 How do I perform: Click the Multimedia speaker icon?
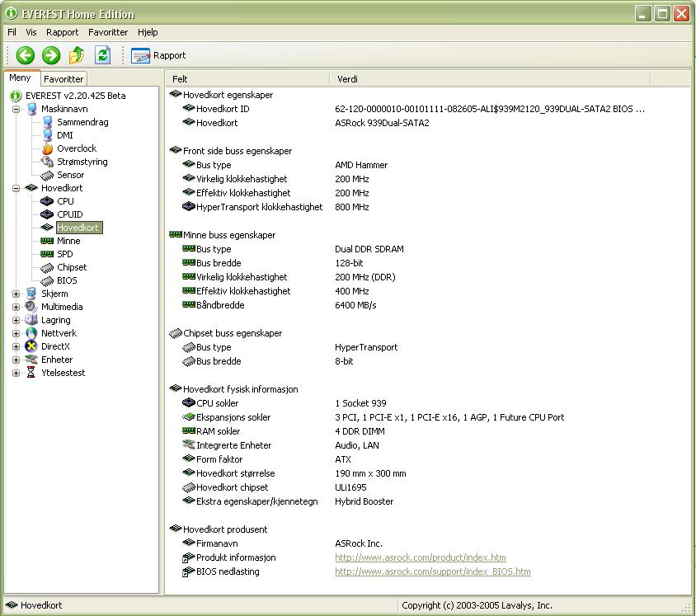31,307
